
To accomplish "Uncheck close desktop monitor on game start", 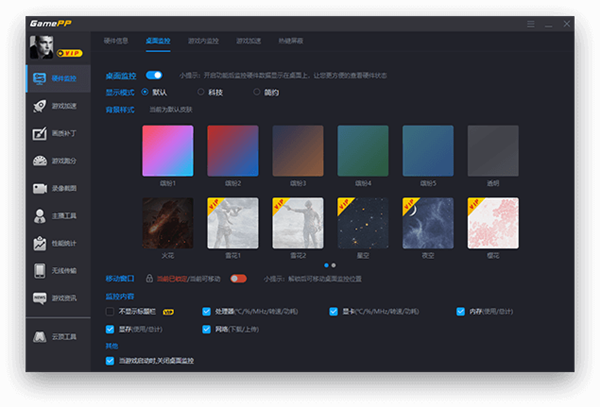I will pyautogui.click(x=110, y=361).
